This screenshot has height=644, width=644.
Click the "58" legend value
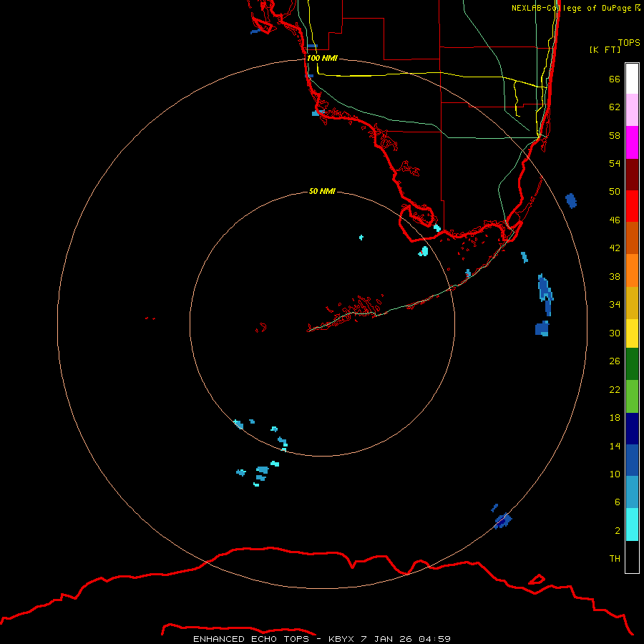pos(615,135)
